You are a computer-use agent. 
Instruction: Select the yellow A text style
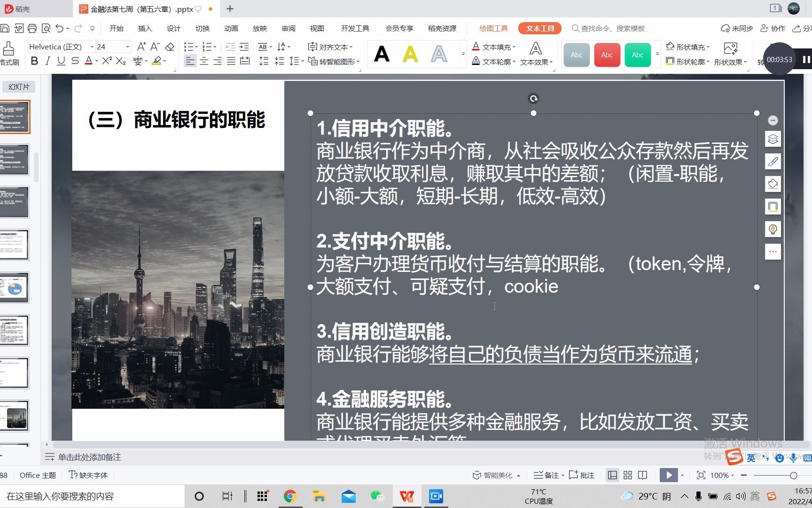tap(410, 54)
